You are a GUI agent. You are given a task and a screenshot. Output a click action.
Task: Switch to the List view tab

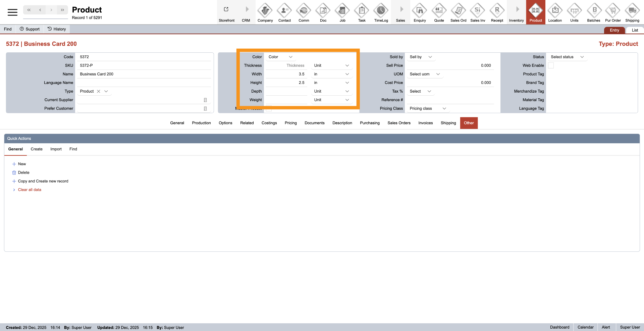[x=635, y=30]
